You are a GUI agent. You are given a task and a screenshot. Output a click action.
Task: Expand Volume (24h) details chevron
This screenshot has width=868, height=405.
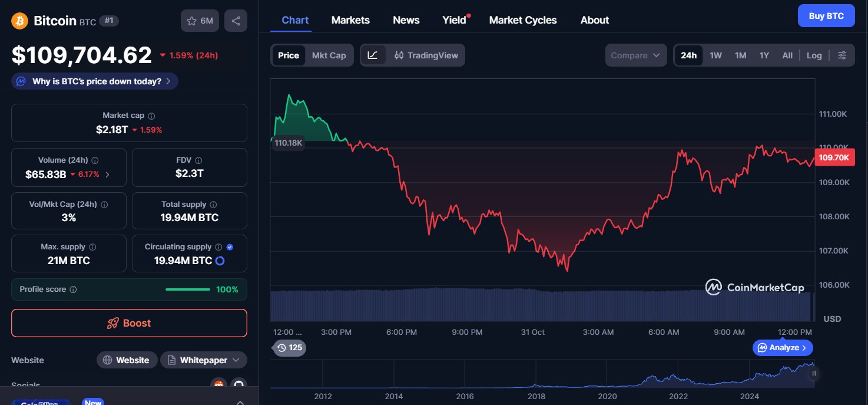[x=107, y=174]
